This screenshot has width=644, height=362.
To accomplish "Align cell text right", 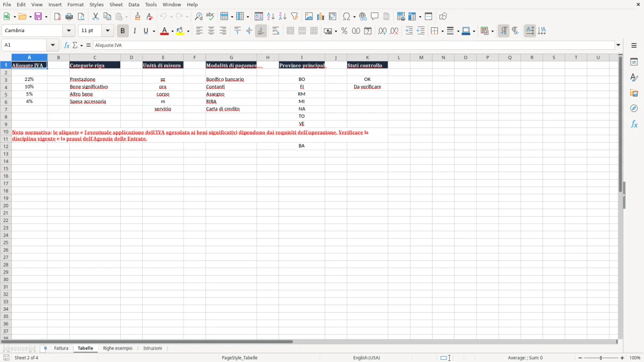I will pos(223,31).
